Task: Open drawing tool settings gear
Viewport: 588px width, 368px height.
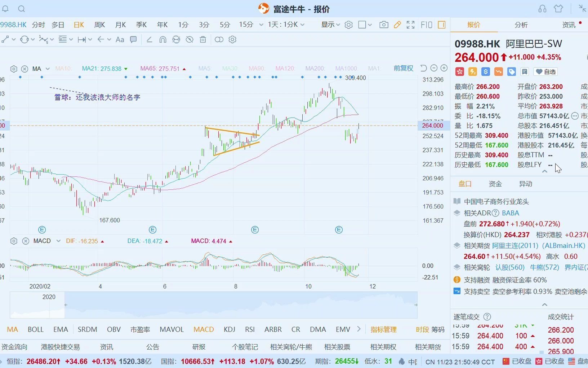Action: pyautogui.click(x=232, y=39)
